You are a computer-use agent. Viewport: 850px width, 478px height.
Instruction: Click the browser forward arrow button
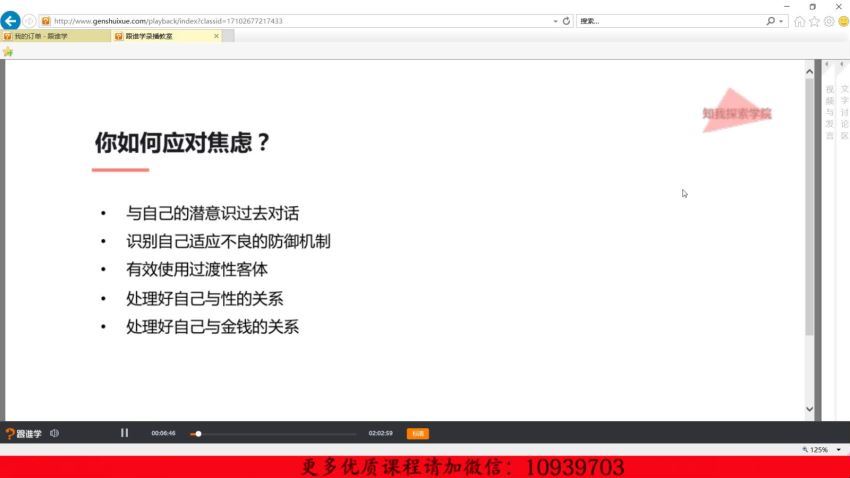(29, 21)
